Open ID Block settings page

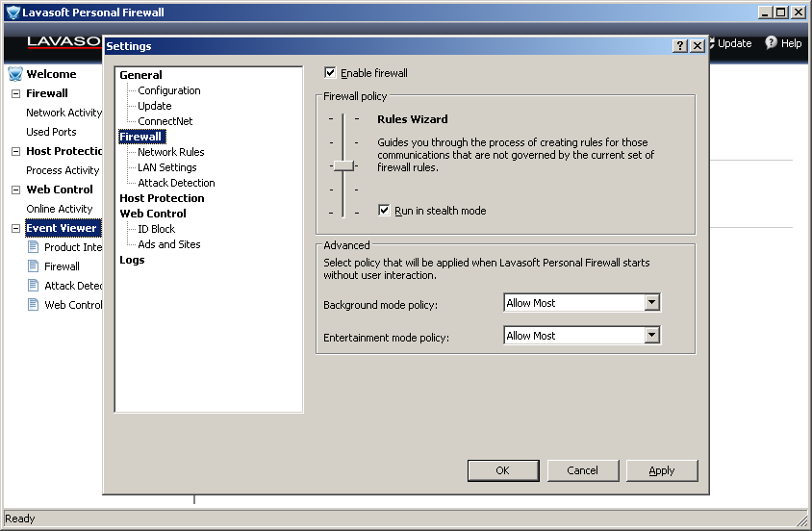pyautogui.click(x=156, y=229)
